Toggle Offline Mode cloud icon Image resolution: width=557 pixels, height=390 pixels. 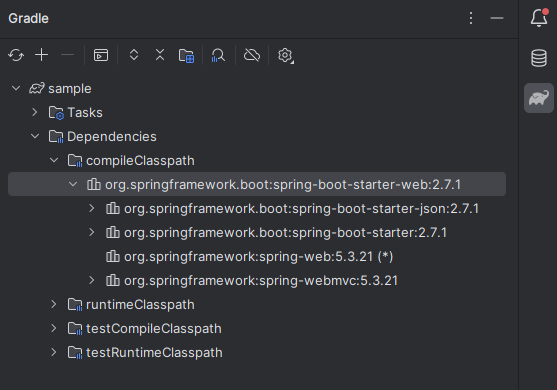pyautogui.click(x=252, y=55)
